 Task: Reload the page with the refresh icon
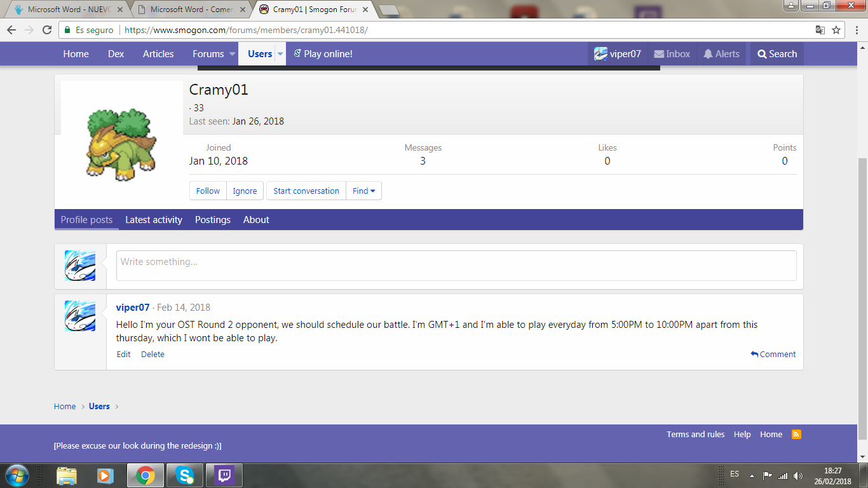pos(46,30)
